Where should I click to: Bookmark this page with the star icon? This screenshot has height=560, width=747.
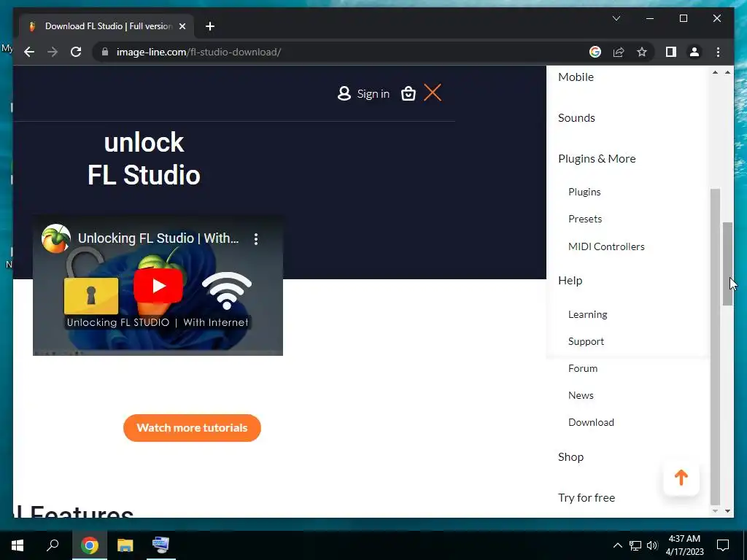click(x=642, y=52)
